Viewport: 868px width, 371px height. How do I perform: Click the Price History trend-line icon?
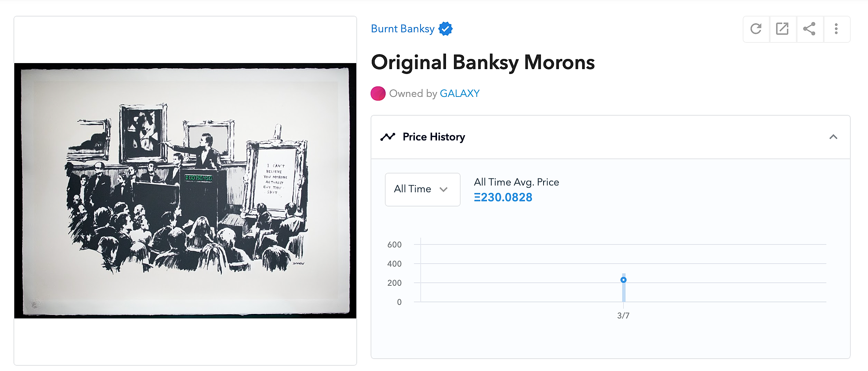(388, 137)
